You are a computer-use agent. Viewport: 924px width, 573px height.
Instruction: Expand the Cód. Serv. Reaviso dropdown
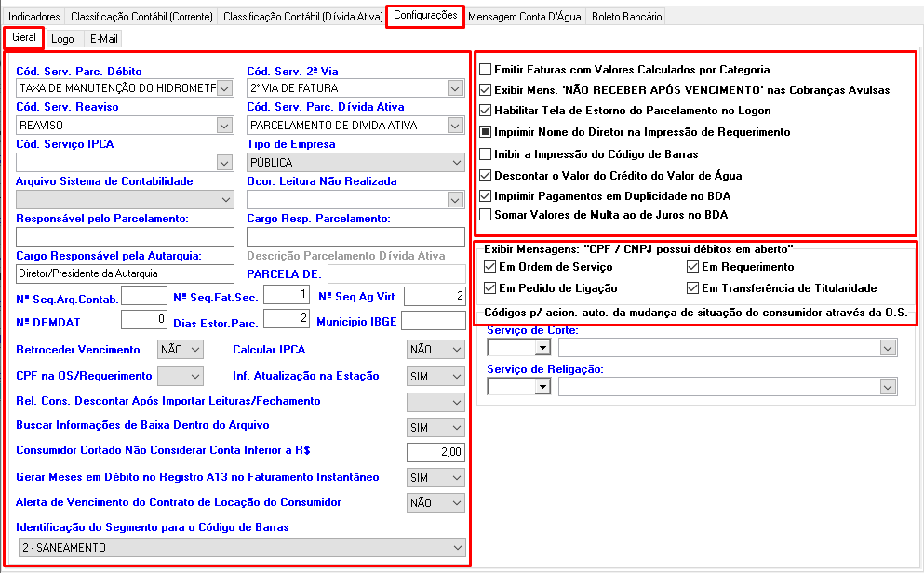pos(224,126)
